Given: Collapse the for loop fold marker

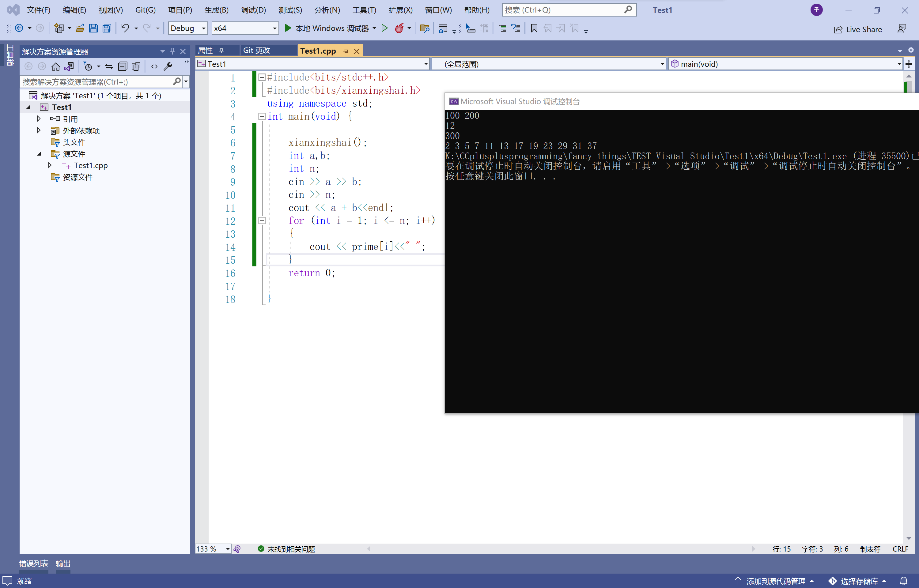Looking at the screenshot, I should point(262,220).
